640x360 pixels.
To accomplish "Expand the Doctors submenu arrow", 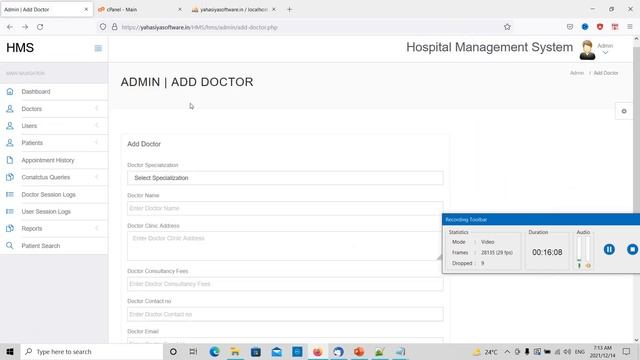I will click(x=97, y=109).
